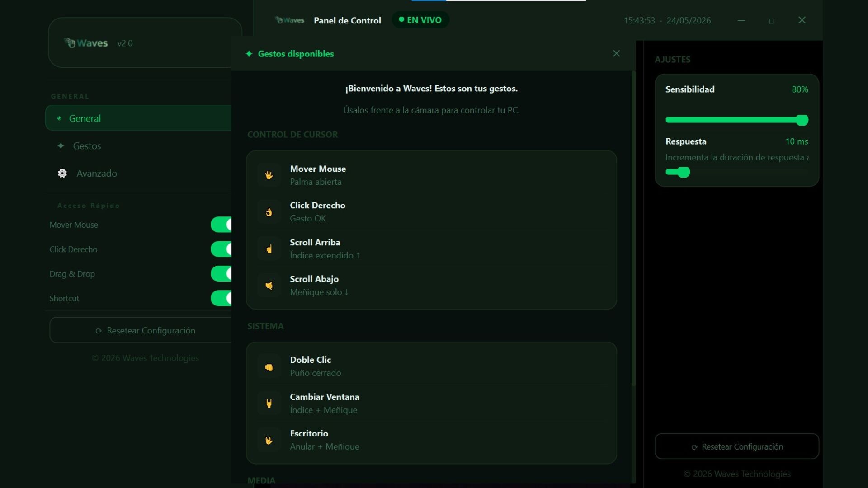Click the 10 ms Respuesta value
This screenshot has height=488, width=868.
(797, 141)
